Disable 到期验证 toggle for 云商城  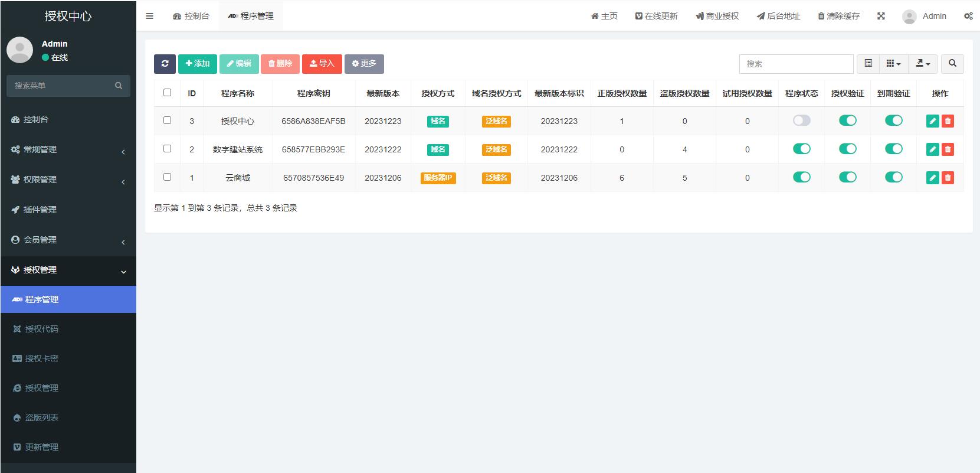[894, 177]
